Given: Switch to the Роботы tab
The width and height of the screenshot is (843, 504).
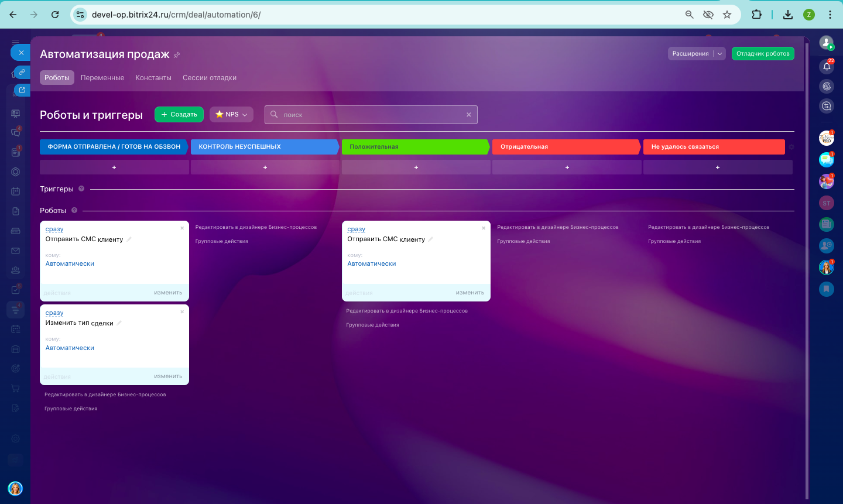Looking at the screenshot, I should pos(57,78).
